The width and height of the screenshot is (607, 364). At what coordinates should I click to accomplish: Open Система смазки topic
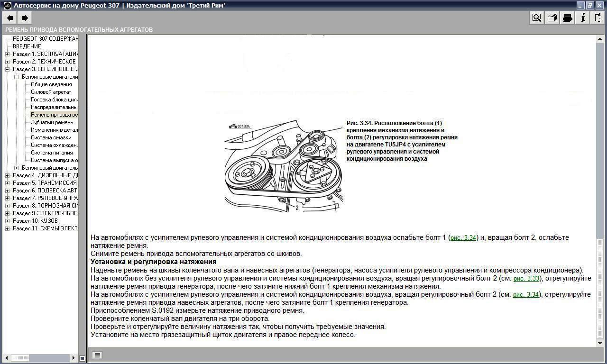51,137
